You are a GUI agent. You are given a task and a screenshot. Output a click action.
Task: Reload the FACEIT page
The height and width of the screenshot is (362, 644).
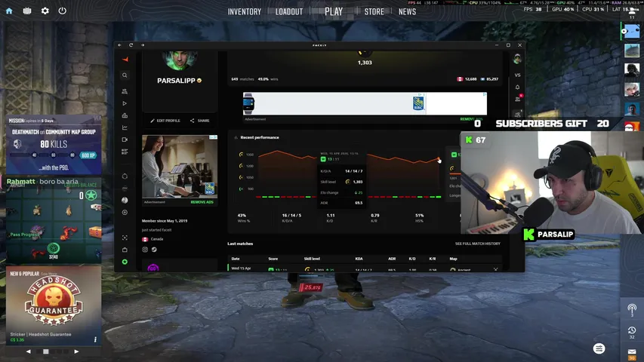click(131, 45)
